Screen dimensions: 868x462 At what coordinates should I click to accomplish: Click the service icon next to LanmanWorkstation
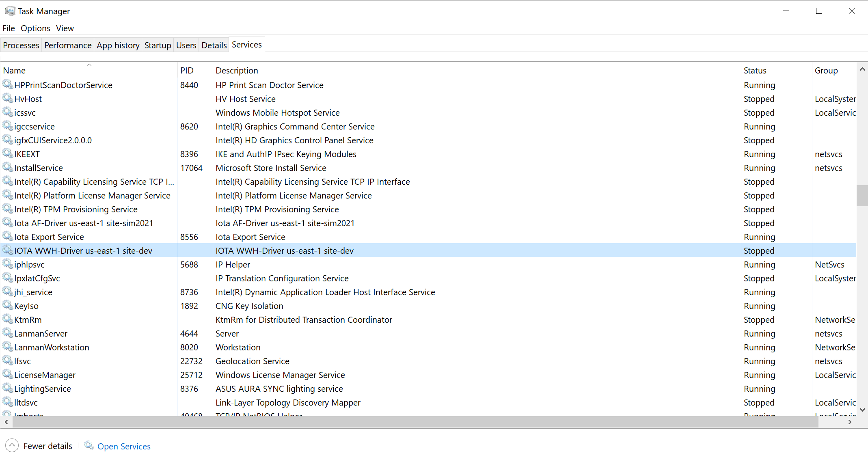[8, 347]
